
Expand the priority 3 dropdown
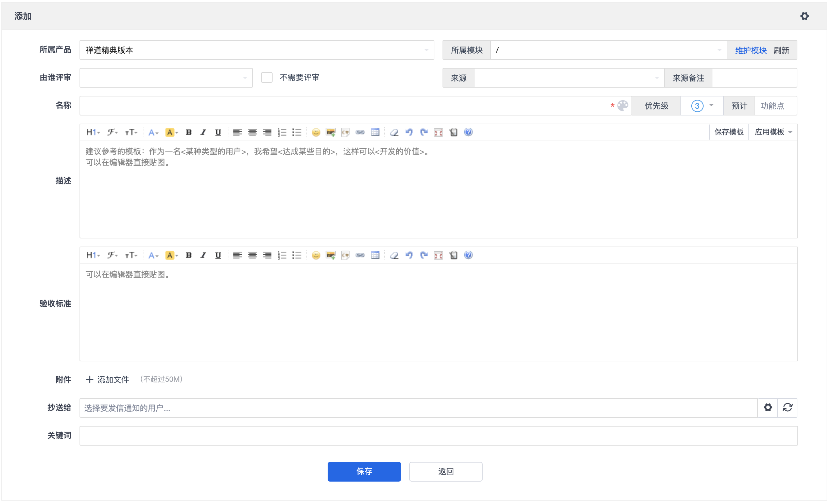[702, 106]
